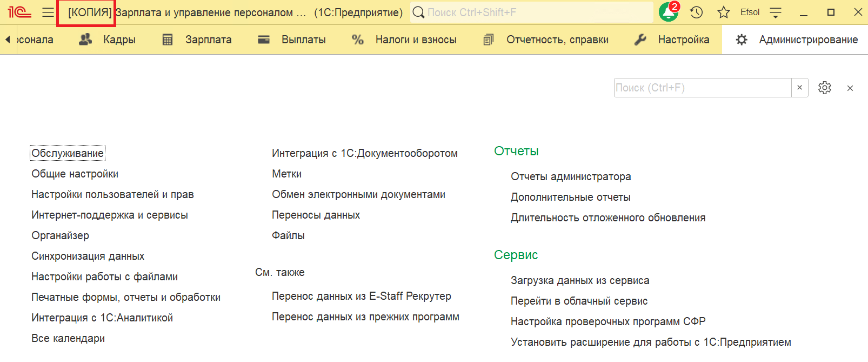Image resolution: width=868 pixels, height=362 pixels.
Task: Open Дополнительные отчеты link
Action: [x=571, y=197]
